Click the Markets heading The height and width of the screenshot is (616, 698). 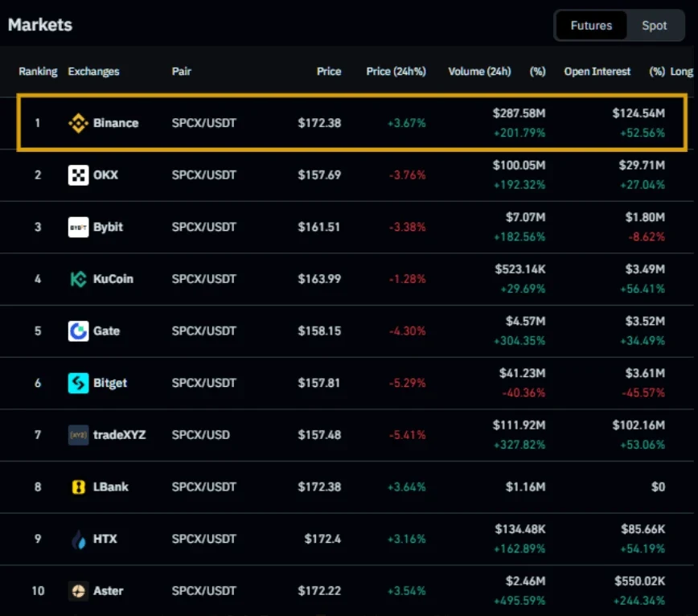point(40,25)
